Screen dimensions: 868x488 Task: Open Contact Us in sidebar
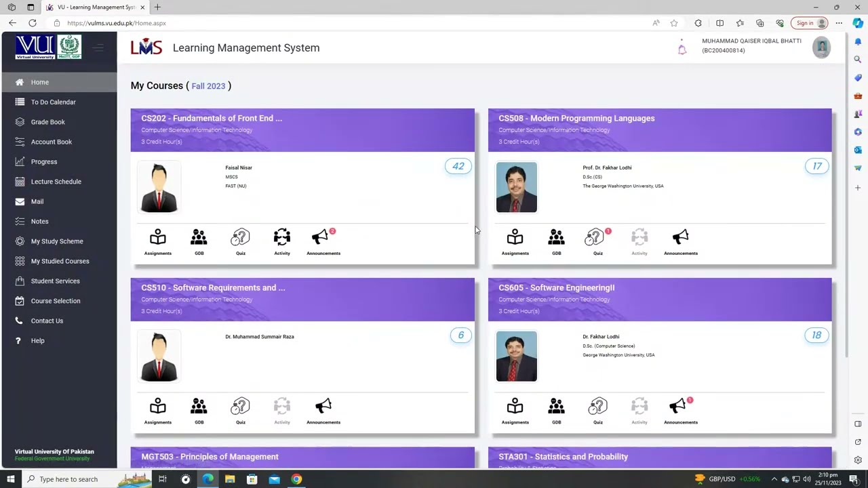point(59,321)
